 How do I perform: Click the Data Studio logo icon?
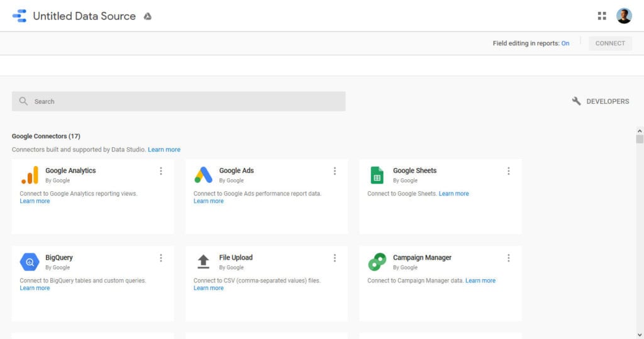click(x=19, y=16)
